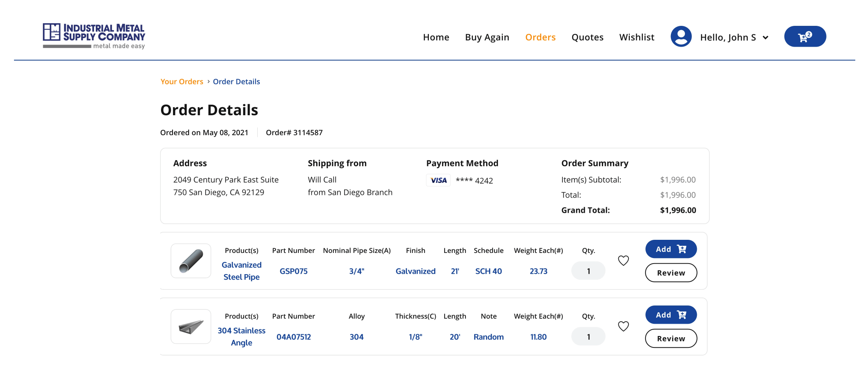Review the 304 Stainless Angle item
The image size is (868, 386).
670,339
